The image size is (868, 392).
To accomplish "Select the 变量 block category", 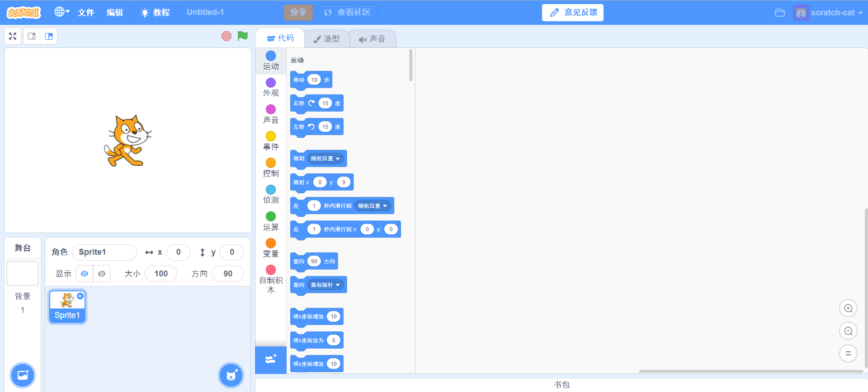I will (271, 248).
